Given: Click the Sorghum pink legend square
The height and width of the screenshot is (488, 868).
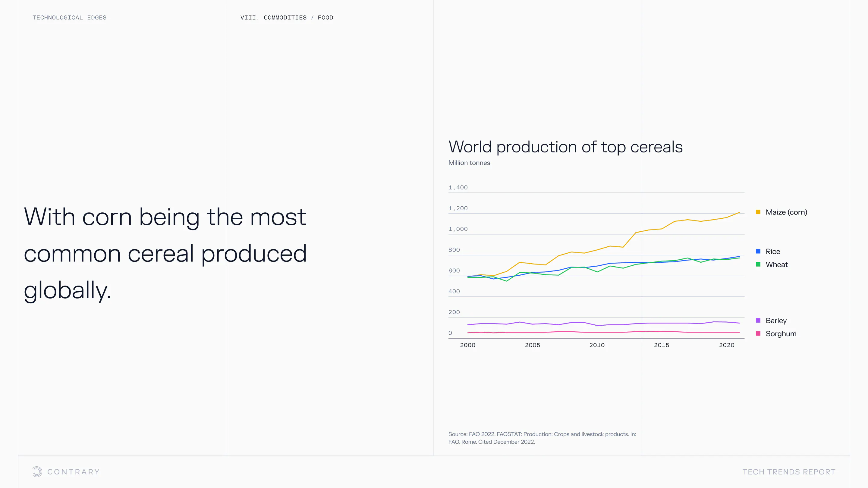Looking at the screenshot, I should point(758,333).
